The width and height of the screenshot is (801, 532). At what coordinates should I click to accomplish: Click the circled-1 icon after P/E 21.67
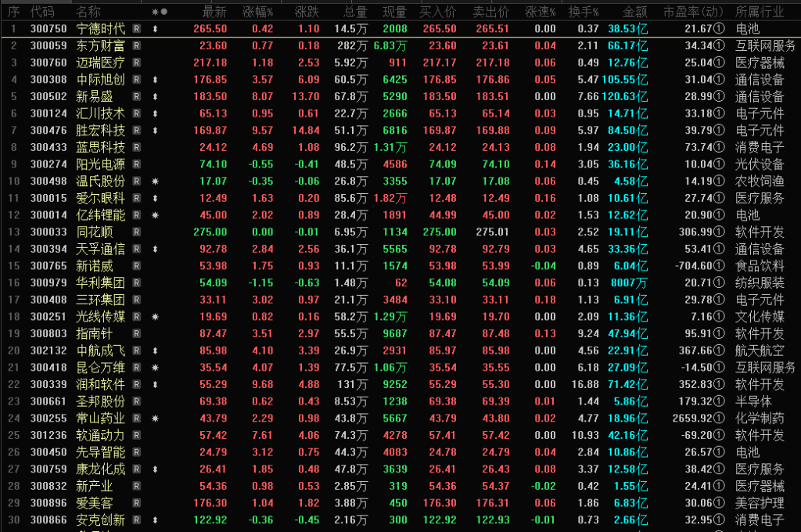720,29
